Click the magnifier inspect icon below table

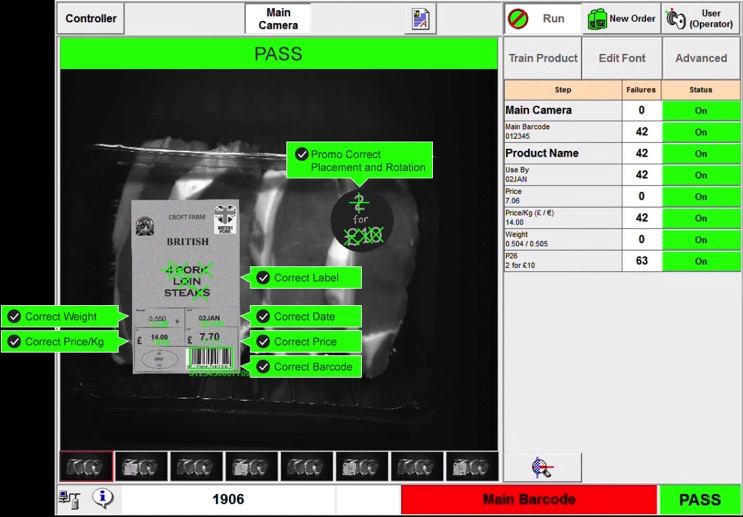coord(542,467)
